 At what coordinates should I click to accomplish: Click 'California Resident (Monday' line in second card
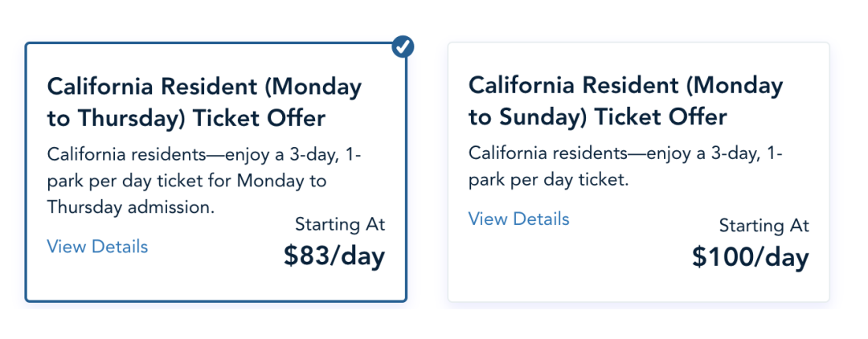coord(625,86)
